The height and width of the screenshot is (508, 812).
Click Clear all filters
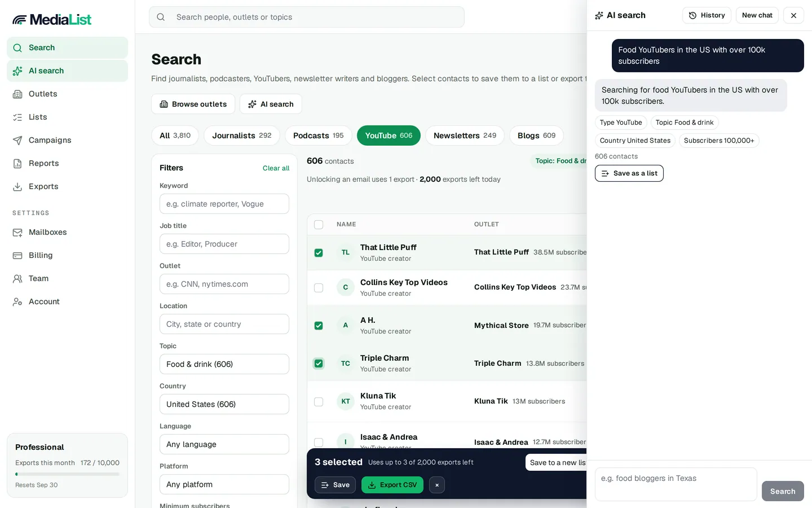coord(276,168)
